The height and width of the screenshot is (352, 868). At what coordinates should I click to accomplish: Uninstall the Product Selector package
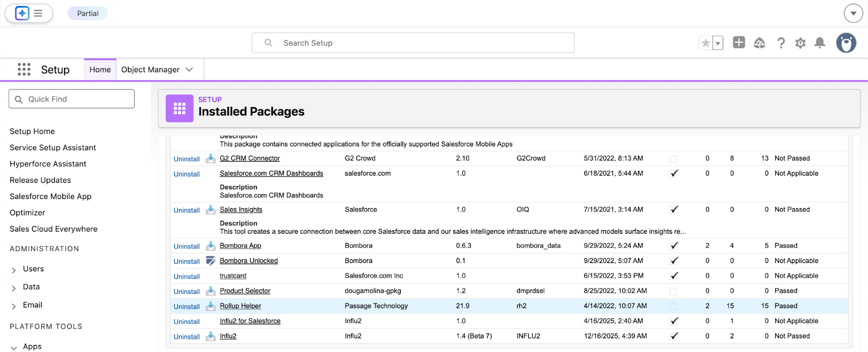pos(187,291)
